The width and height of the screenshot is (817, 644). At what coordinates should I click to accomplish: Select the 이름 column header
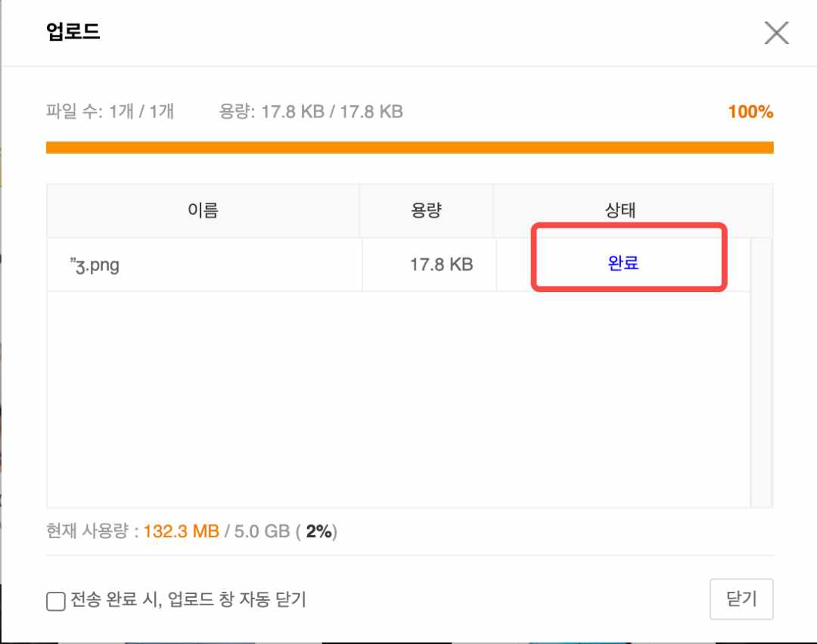tap(203, 210)
